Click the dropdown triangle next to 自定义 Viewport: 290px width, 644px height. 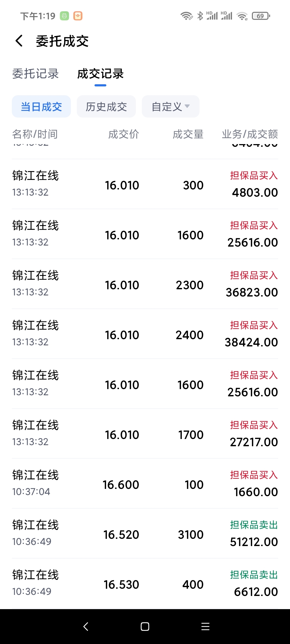tap(187, 106)
